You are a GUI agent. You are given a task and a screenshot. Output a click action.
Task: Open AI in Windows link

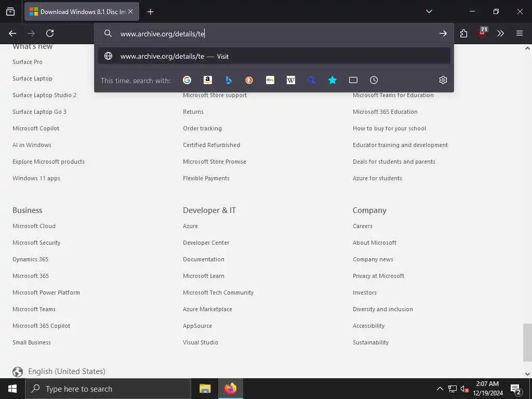32,145
